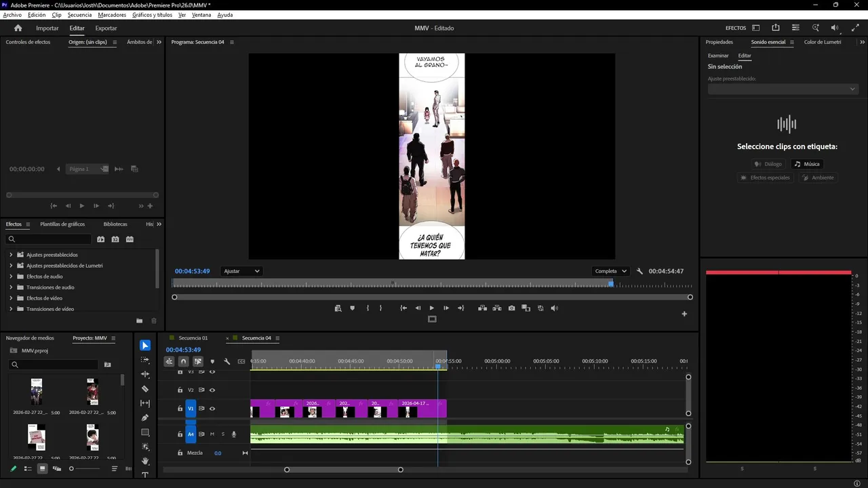The image size is (868, 488).
Task: Click the new bin folder in Effects panel
Action: coord(140,321)
